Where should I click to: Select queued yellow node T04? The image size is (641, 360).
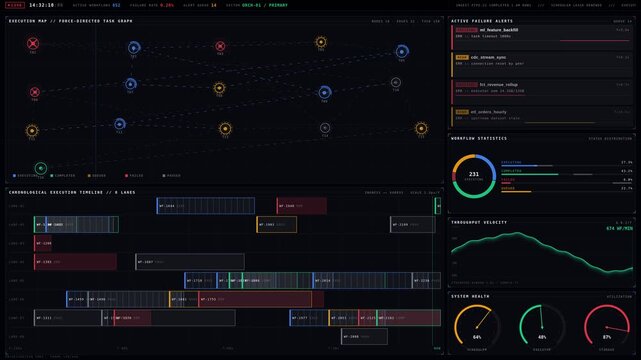pos(321,42)
